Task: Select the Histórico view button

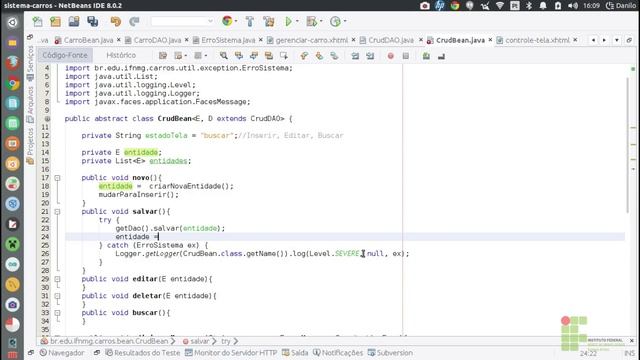Action: (x=121, y=55)
